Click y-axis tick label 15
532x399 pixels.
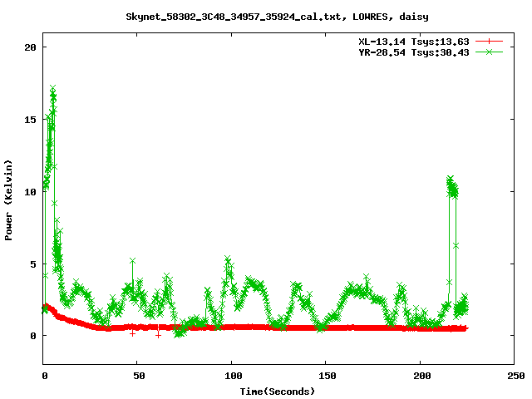(x=30, y=120)
